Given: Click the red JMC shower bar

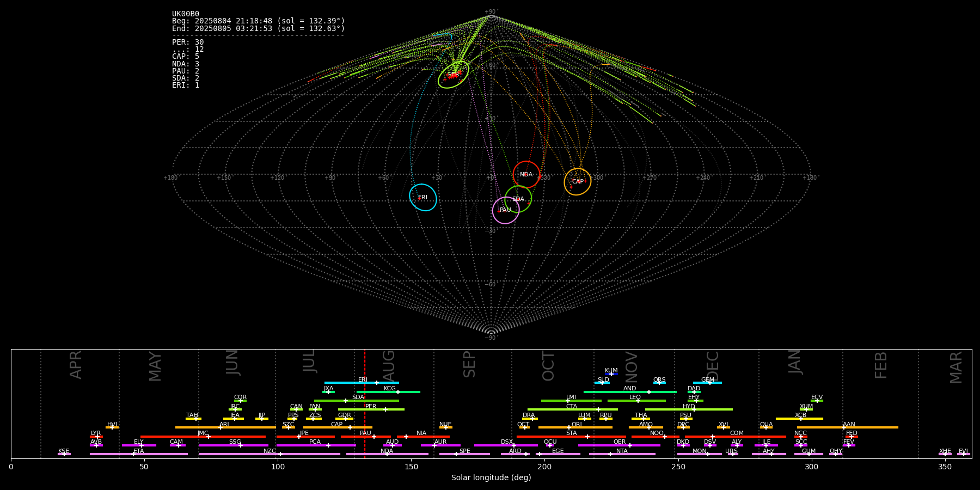Looking at the screenshot, I should click(x=203, y=437).
